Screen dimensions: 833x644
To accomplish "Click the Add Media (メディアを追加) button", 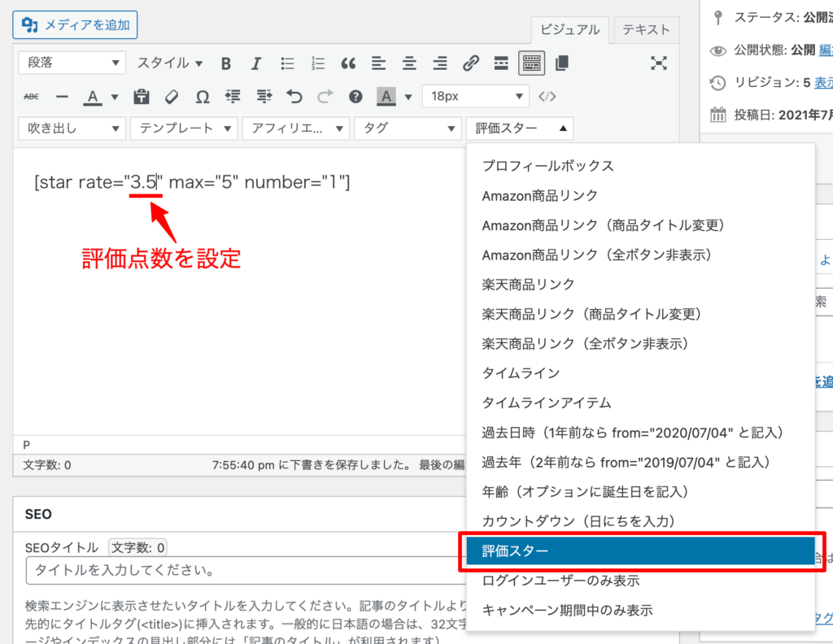I will click(75, 25).
